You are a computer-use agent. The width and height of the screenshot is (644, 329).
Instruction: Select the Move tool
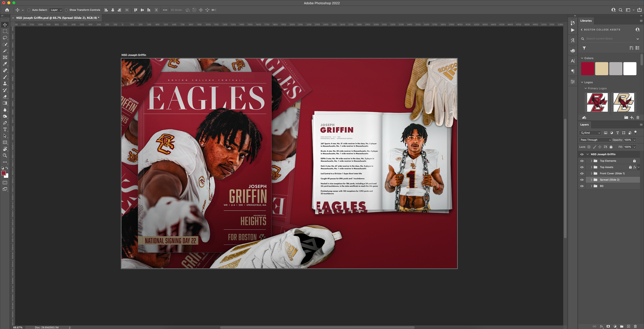(x=5, y=25)
